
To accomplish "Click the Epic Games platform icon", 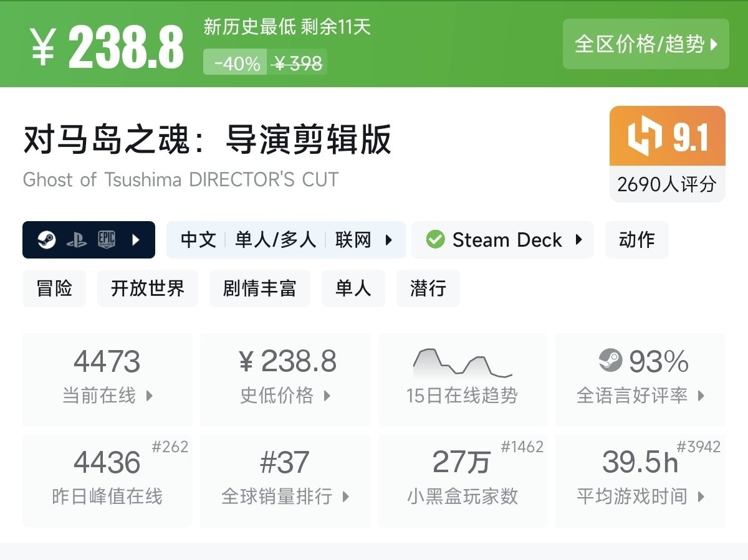I will tap(107, 240).
